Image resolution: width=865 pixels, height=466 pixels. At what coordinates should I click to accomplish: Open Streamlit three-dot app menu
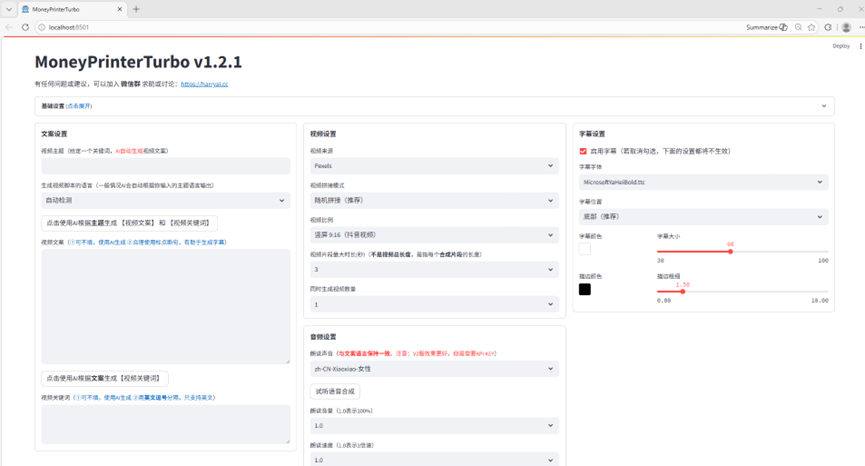(861, 46)
